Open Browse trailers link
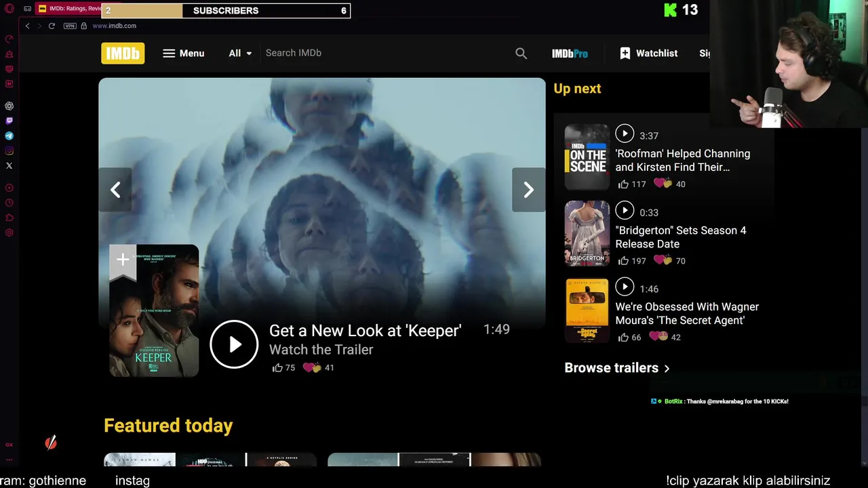This screenshot has height=488, width=868. click(617, 368)
